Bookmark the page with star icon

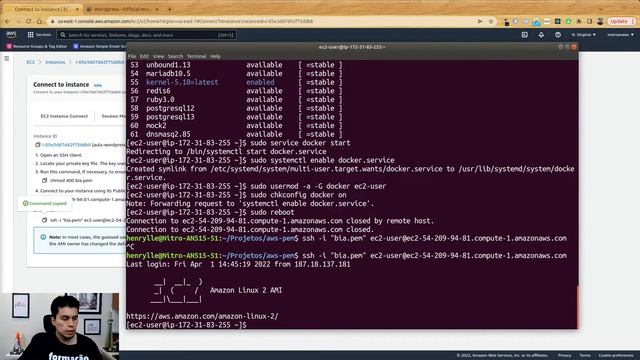click(x=491, y=21)
